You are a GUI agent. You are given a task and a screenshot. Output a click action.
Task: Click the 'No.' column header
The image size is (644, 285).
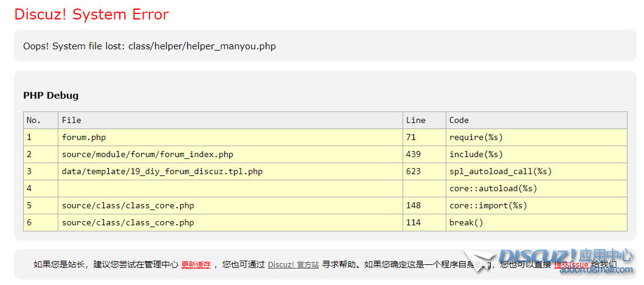(x=34, y=120)
